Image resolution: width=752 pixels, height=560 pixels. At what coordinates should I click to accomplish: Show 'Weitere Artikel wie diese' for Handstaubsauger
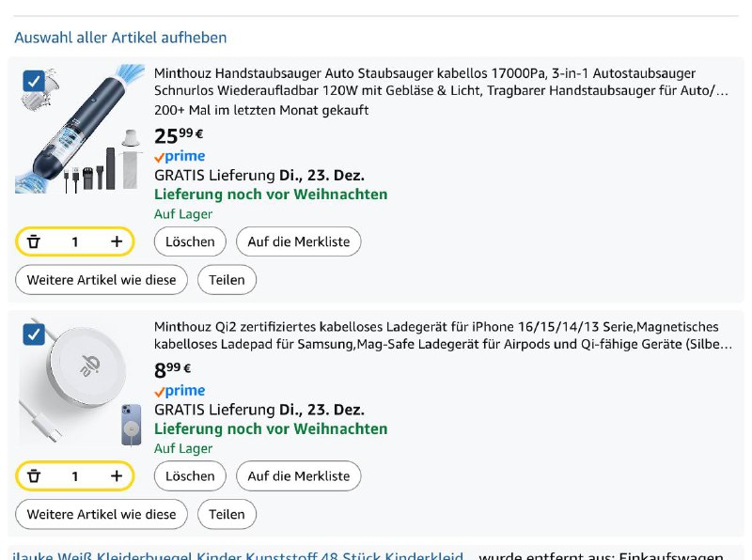click(x=102, y=280)
